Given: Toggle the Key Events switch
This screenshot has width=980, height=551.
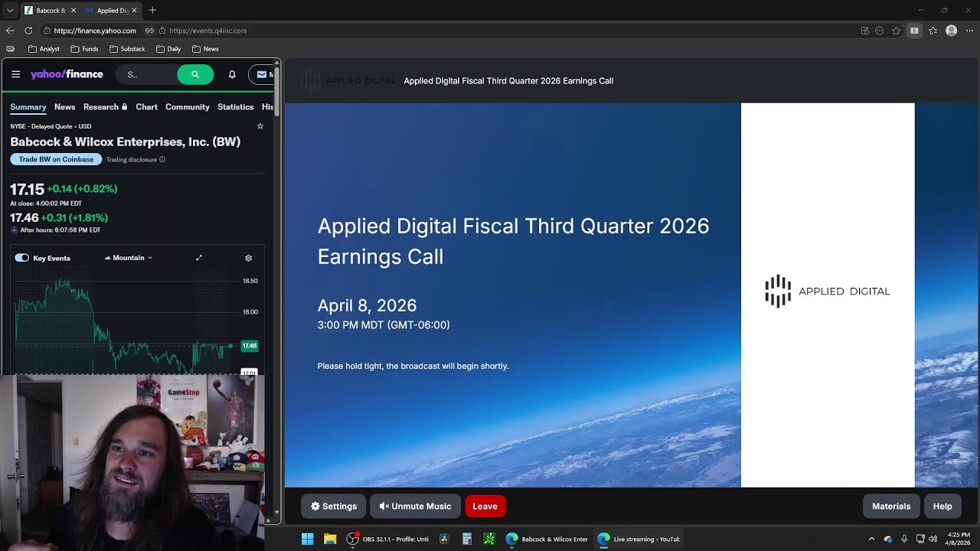Looking at the screenshot, I should (x=21, y=258).
